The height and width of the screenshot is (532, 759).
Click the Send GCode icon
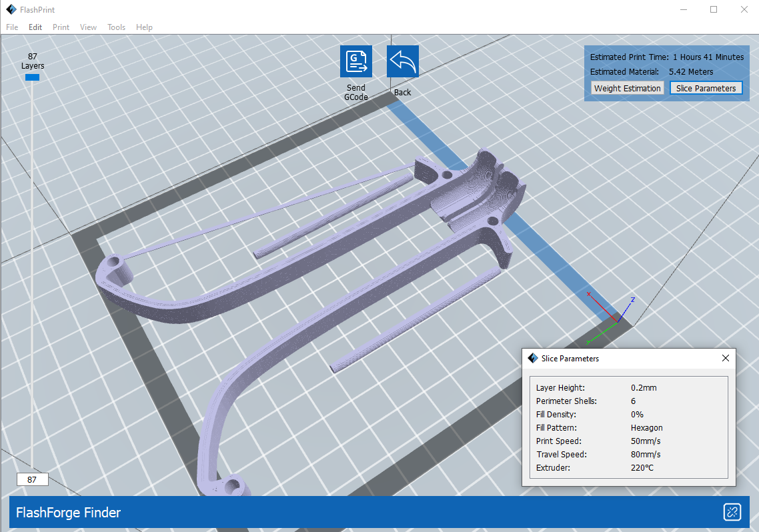click(355, 61)
